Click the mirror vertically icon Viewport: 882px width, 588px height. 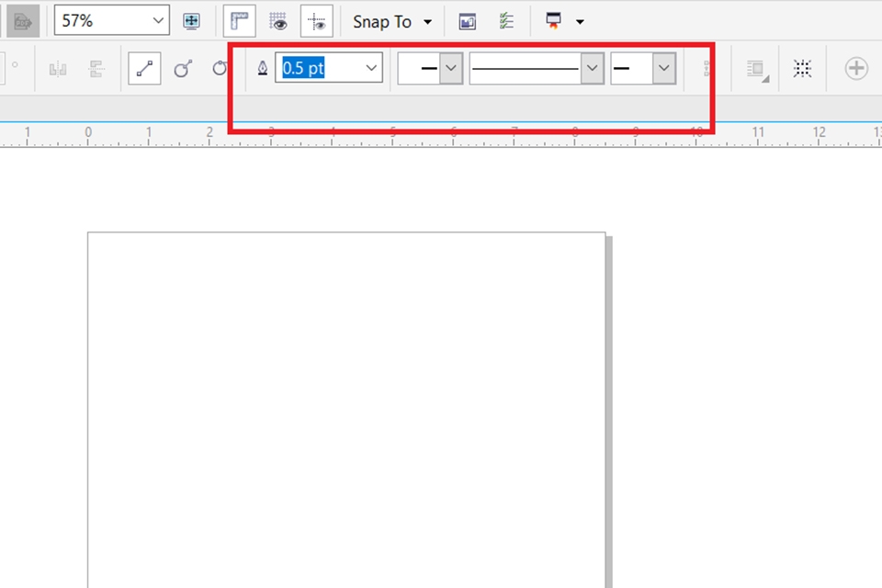[96, 69]
